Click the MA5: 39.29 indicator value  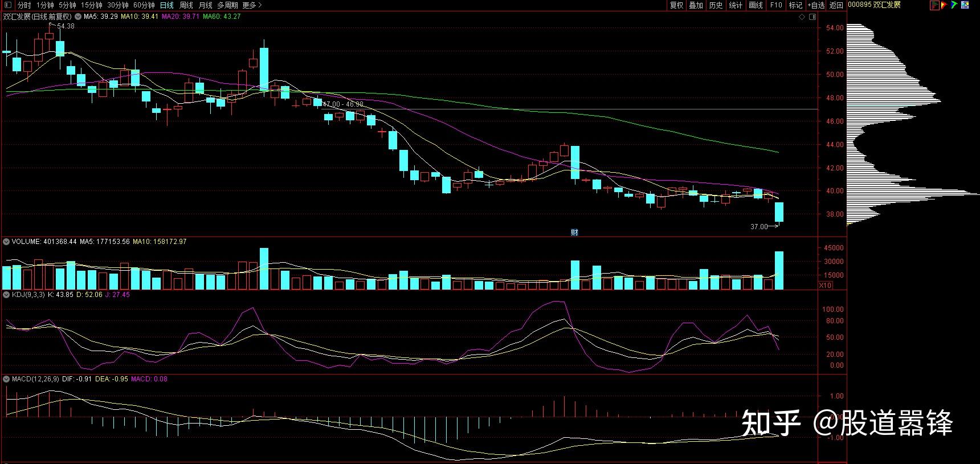(101, 17)
